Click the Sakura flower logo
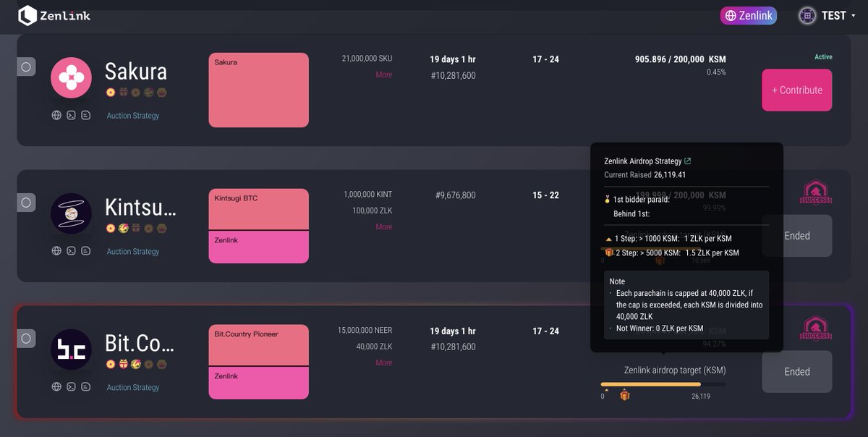This screenshot has width=868, height=437. [x=71, y=77]
